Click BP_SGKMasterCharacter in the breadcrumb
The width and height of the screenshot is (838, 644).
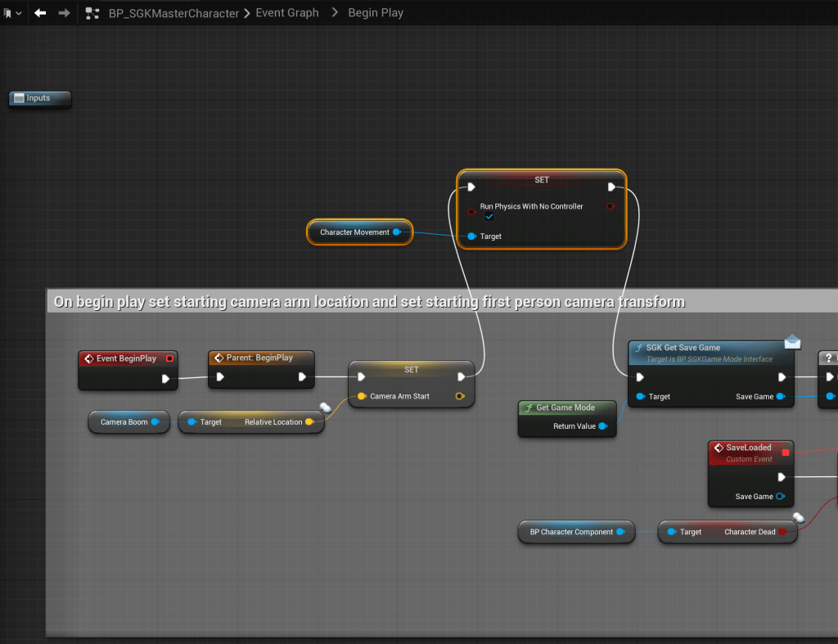click(173, 13)
